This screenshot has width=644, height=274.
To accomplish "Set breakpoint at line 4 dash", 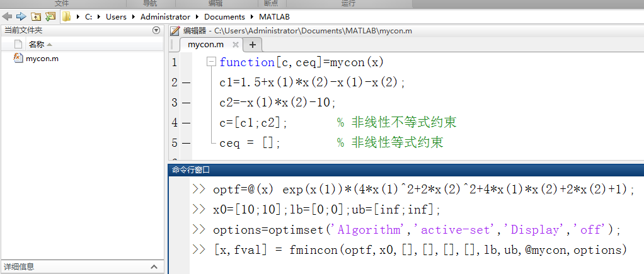I will coord(186,123).
